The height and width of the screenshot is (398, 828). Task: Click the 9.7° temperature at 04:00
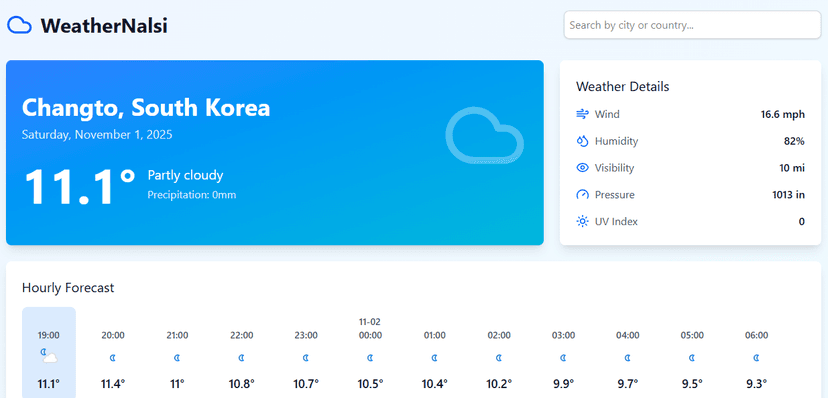tap(628, 384)
